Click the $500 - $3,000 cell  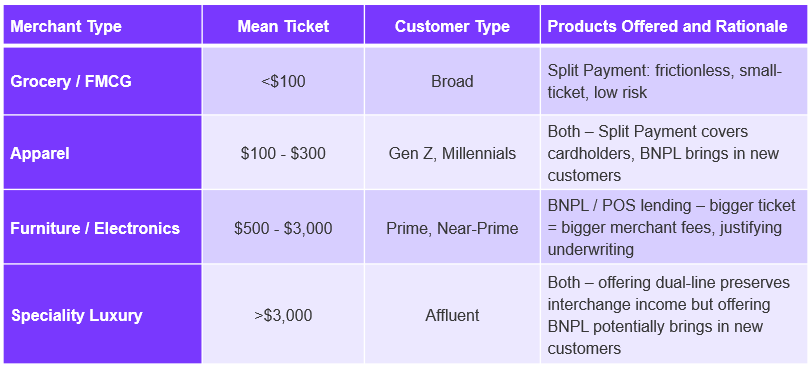click(x=283, y=227)
